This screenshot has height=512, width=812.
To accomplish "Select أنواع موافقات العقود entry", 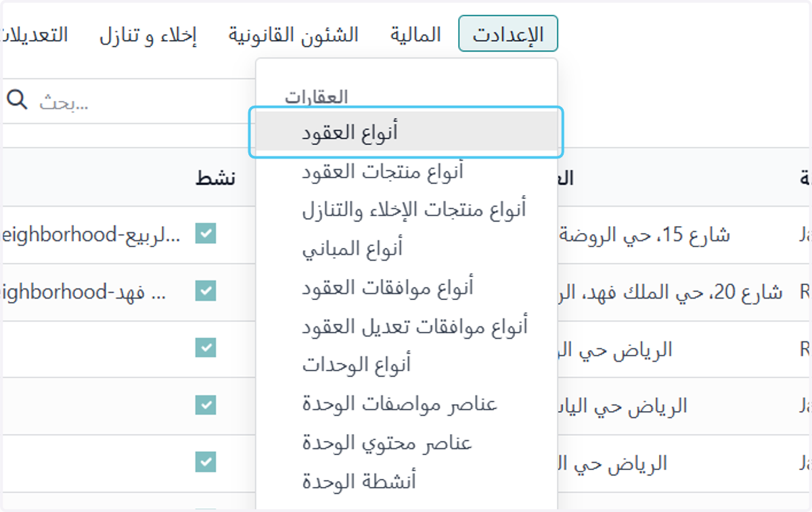I will tap(407, 287).
